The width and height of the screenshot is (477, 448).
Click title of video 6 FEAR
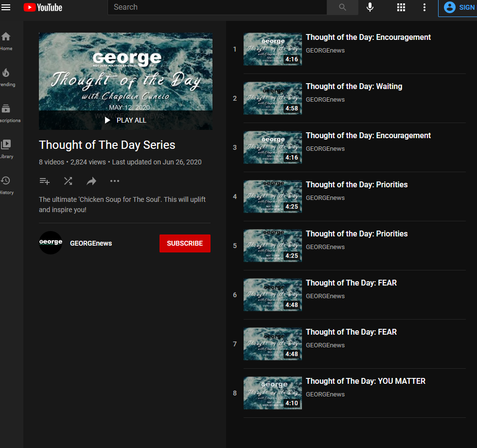point(351,283)
